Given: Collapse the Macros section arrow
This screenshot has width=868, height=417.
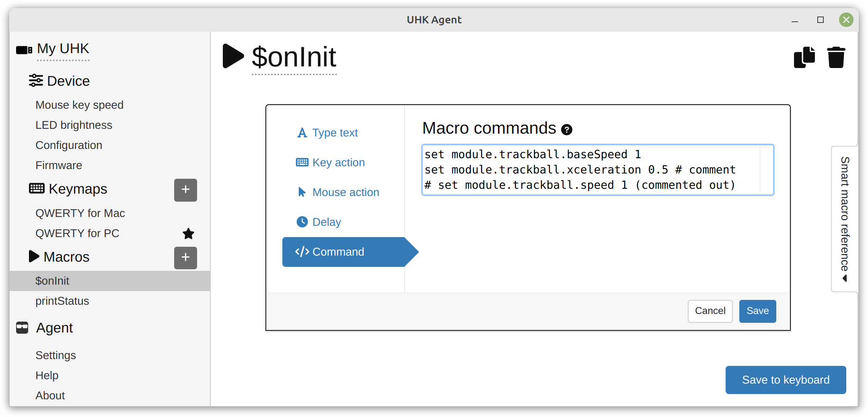Looking at the screenshot, I should (34, 256).
